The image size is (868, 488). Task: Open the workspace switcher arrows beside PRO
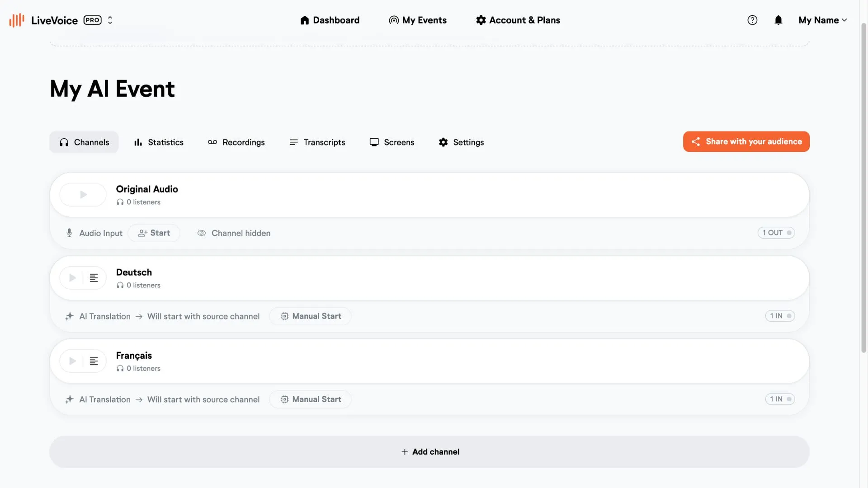(110, 20)
